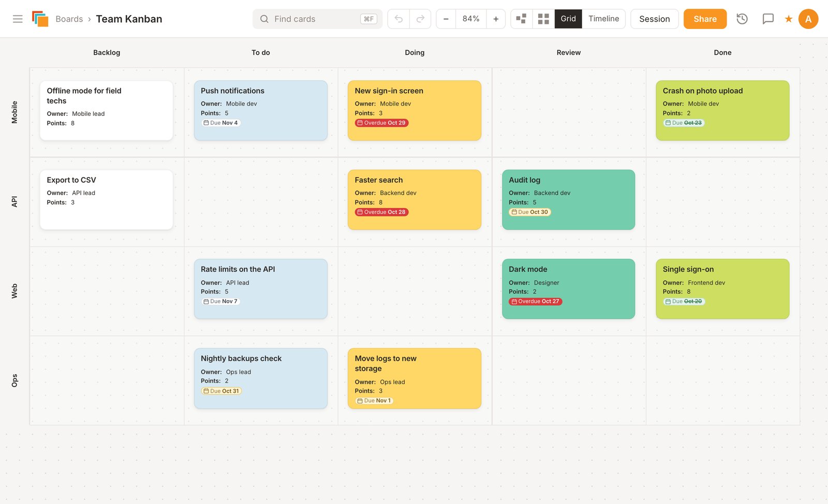Select the Grid view tab
The height and width of the screenshot is (504, 828).
568,19
